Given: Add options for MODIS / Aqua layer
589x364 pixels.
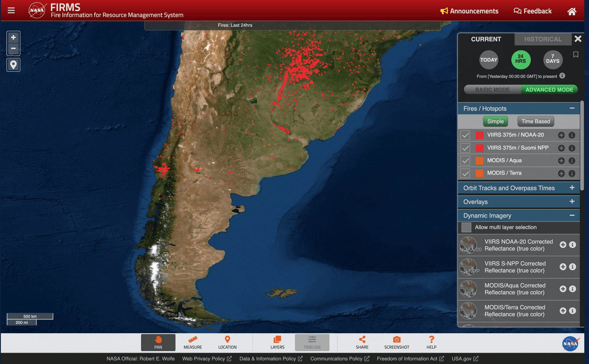Looking at the screenshot, I should point(561,161).
